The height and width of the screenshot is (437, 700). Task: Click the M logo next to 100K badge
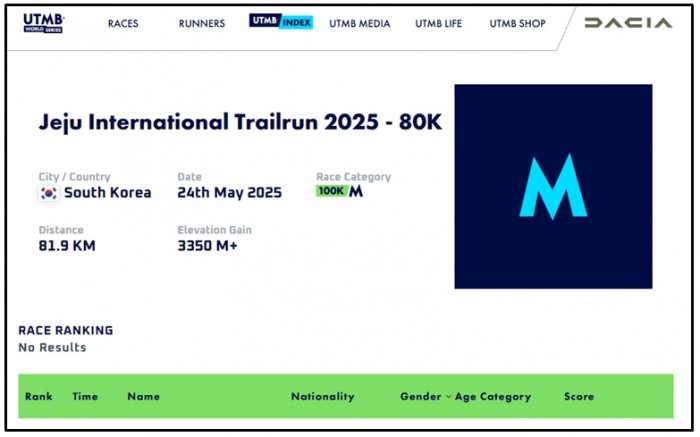pyautogui.click(x=356, y=191)
